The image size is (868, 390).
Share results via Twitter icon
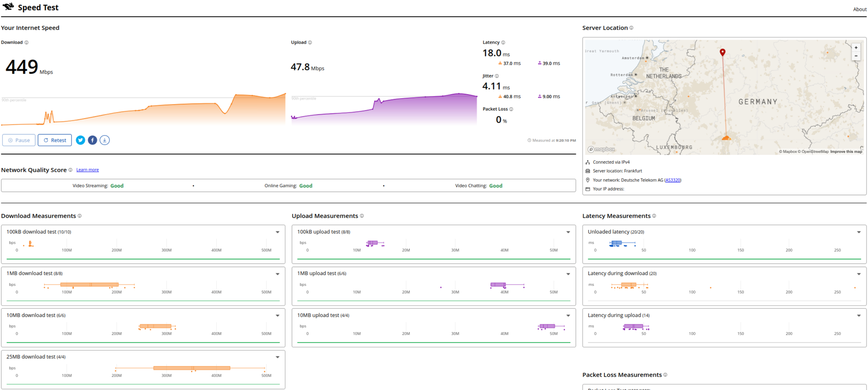pyautogui.click(x=80, y=140)
